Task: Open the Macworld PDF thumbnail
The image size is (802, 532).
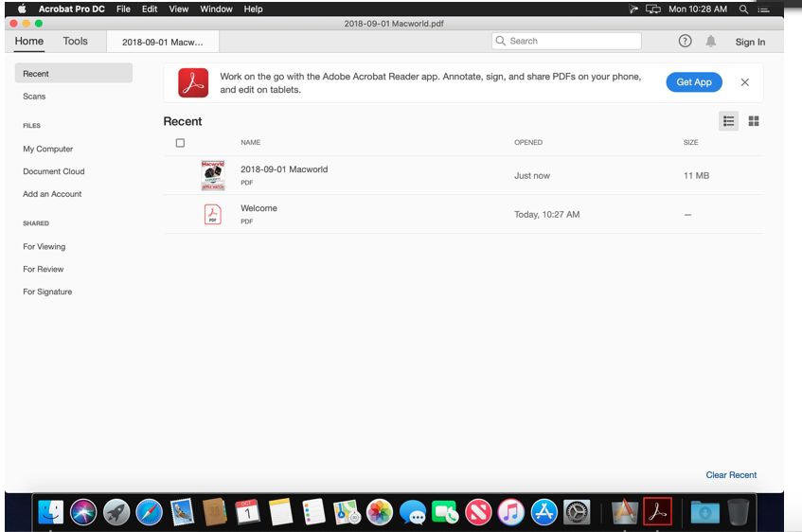Action: pyautogui.click(x=213, y=175)
